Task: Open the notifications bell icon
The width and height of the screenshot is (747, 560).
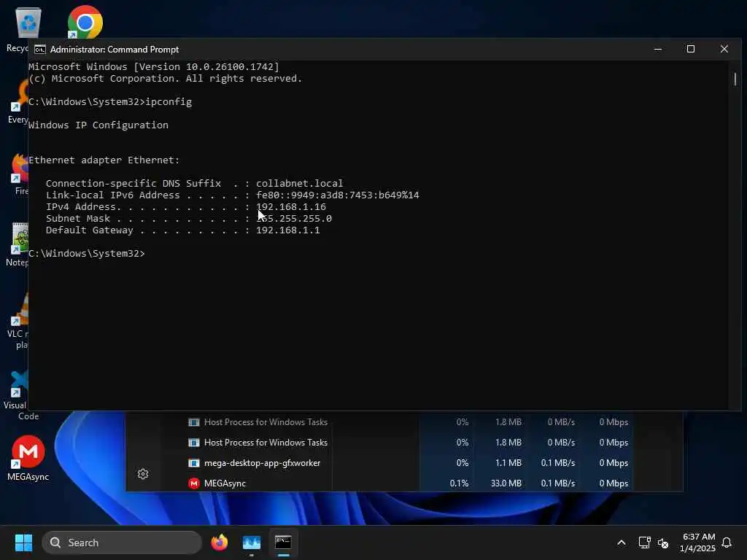Action: tap(727, 542)
